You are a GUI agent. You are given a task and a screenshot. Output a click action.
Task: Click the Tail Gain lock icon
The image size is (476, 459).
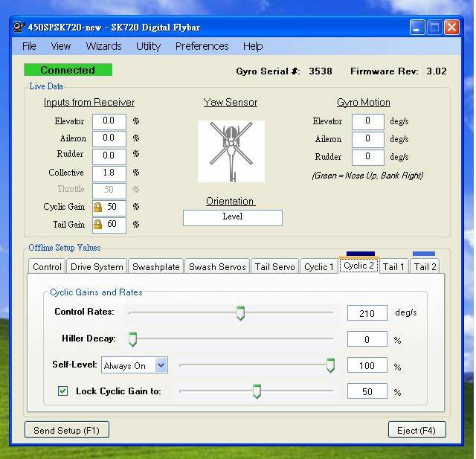point(98,224)
